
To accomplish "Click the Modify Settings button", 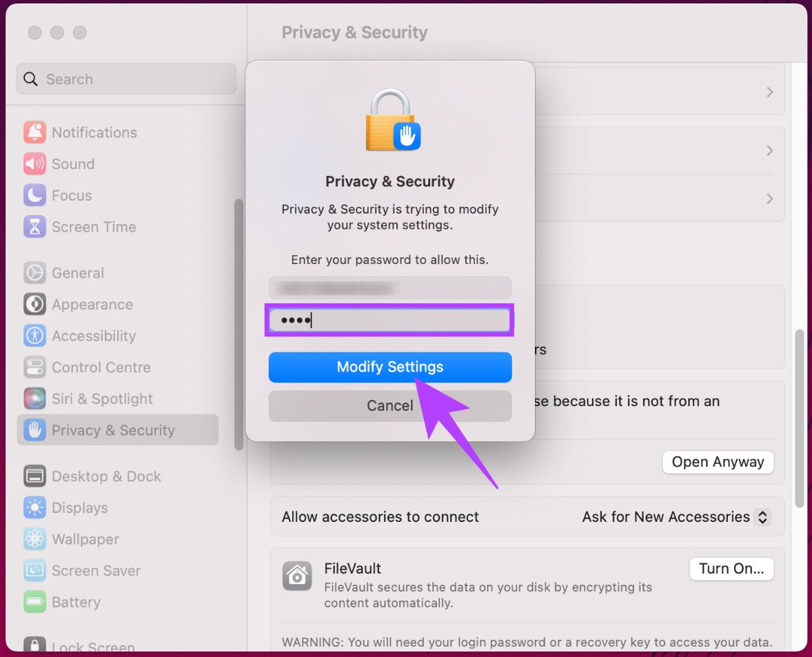I will (390, 367).
